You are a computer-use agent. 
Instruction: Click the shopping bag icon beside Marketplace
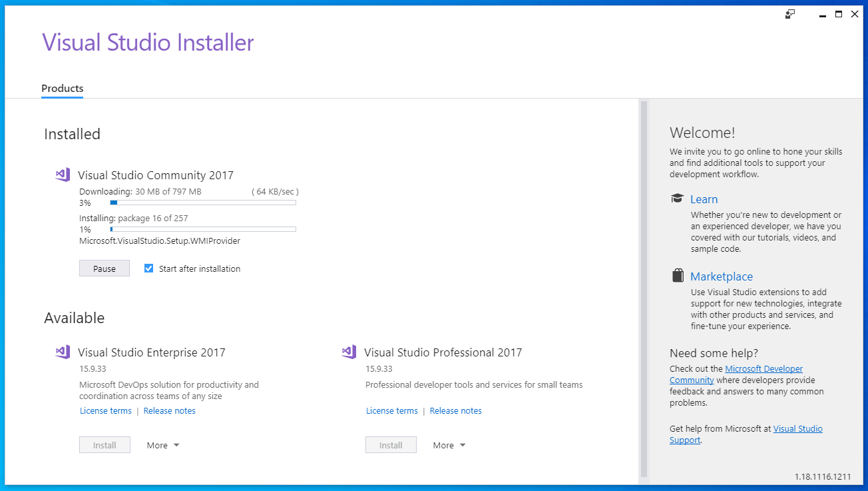click(x=677, y=274)
